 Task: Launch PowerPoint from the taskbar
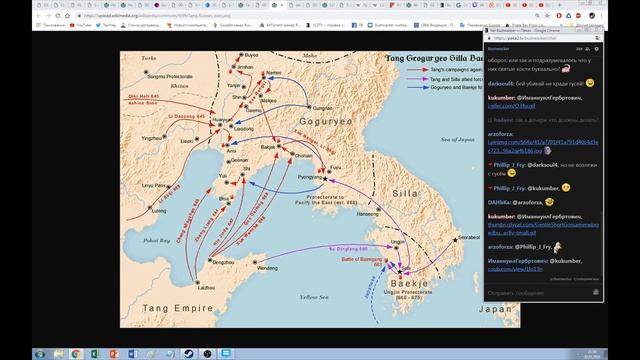tap(113, 354)
